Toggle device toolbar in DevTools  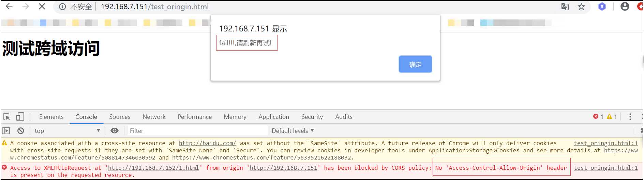(20, 117)
